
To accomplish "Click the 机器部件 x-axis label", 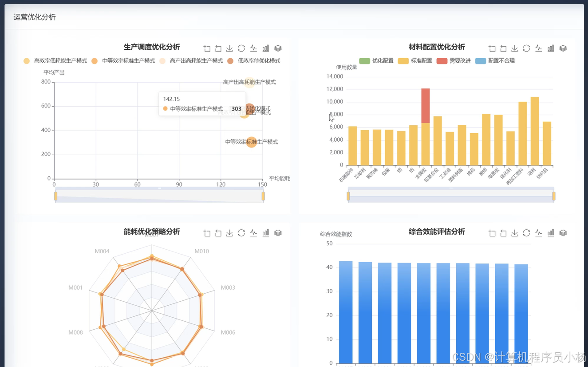I will point(346,175).
